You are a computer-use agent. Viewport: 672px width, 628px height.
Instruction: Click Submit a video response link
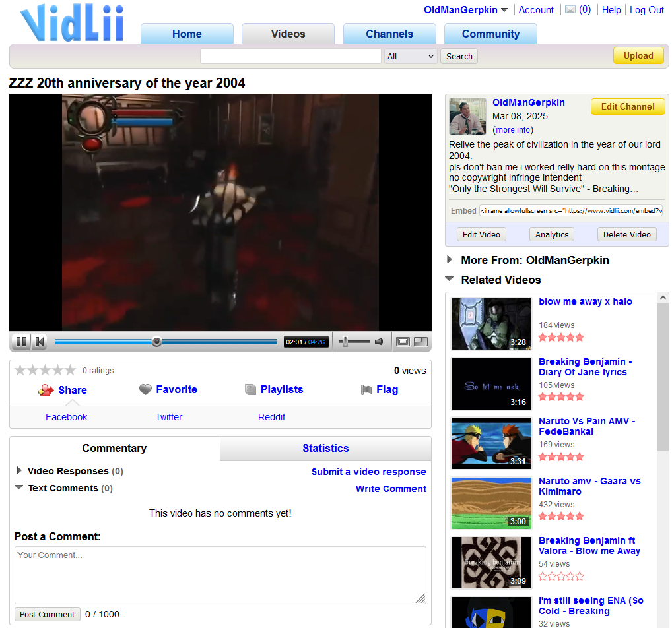[368, 472]
